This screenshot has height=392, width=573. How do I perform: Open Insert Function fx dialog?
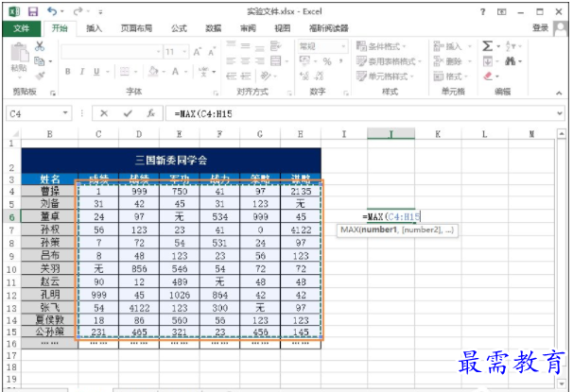(151, 113)
